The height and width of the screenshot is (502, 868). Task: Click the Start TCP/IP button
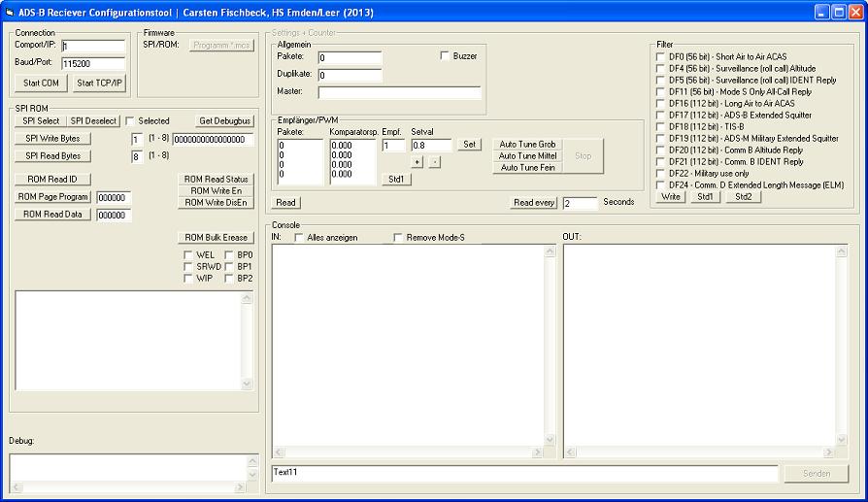coord(99,84)
